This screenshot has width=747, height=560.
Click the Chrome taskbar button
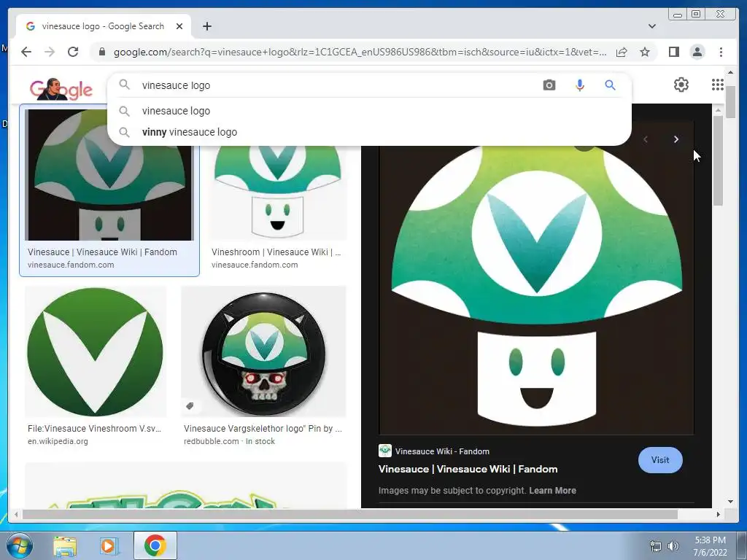tap(155, 545)
